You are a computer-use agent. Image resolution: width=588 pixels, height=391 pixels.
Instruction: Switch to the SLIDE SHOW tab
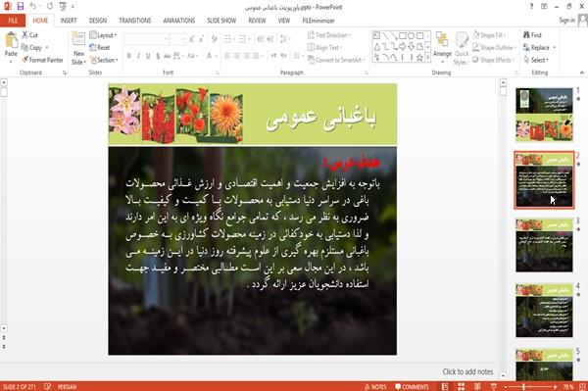tap(221, 21)
